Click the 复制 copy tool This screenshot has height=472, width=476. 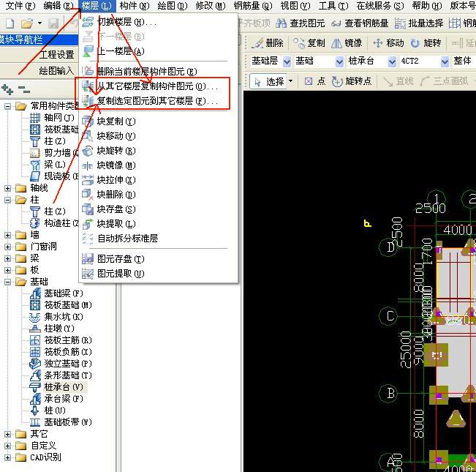309,43
